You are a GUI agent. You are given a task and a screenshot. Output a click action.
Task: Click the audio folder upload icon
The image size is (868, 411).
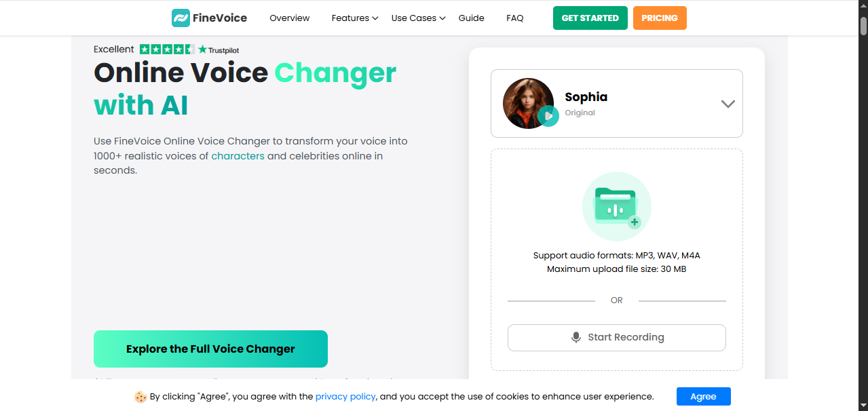[616, 207]
